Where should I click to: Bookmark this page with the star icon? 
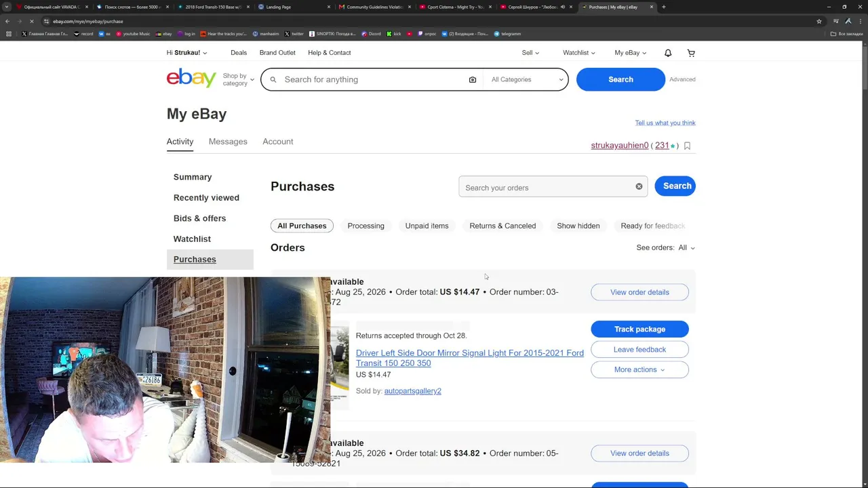pos(819,21)
